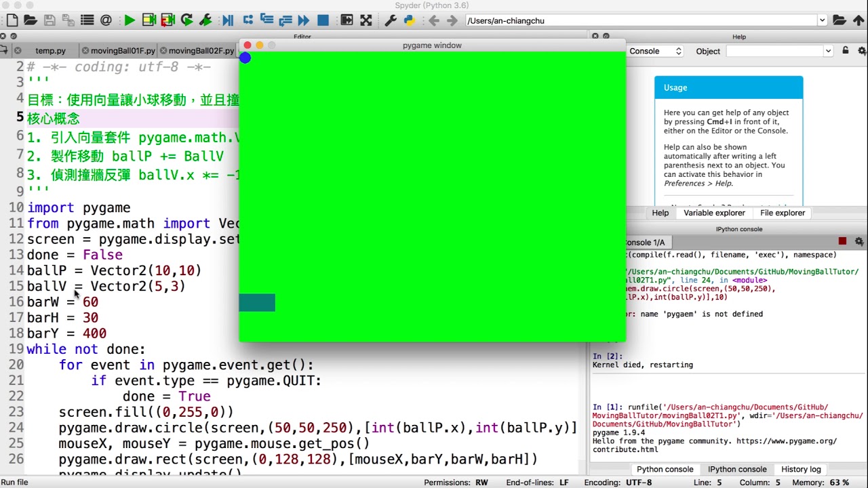The height and width of the screenshot is (488, 868).
Task: Close the Editor pane with its x button
Action: click(3, 37)
